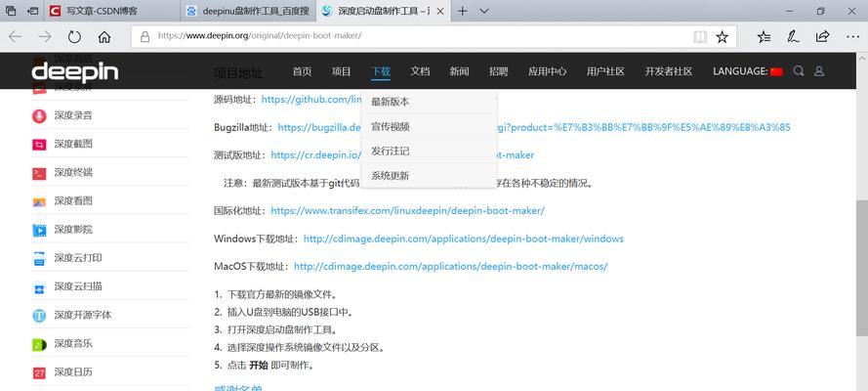Click the page vertical scrollbar thumb

point(862,267)
